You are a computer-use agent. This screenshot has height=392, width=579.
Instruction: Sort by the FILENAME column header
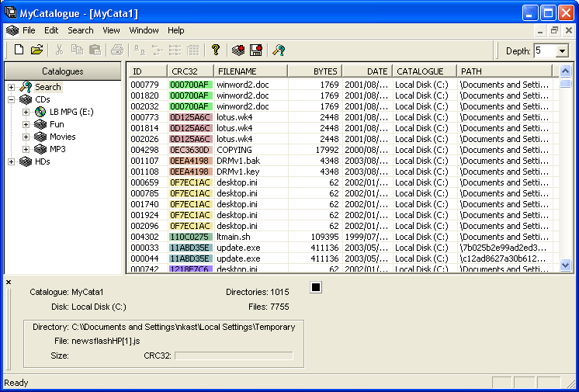(251, 71)
